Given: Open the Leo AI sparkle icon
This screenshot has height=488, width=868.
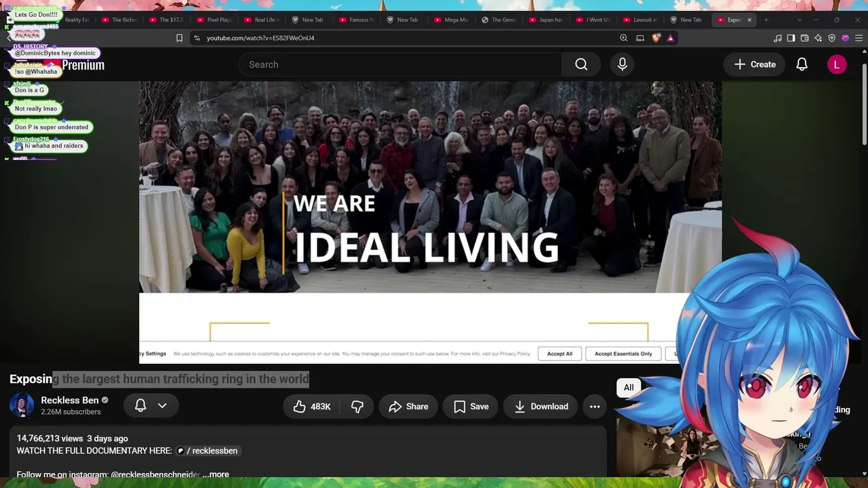Looking at the screenshot, I should [x=818, y=38].
